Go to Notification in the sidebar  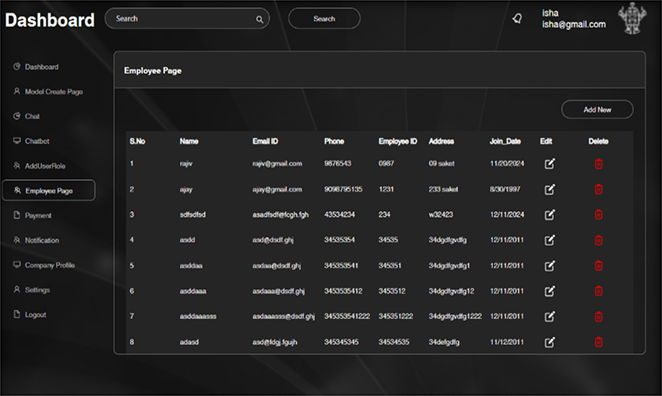point(36,240)
